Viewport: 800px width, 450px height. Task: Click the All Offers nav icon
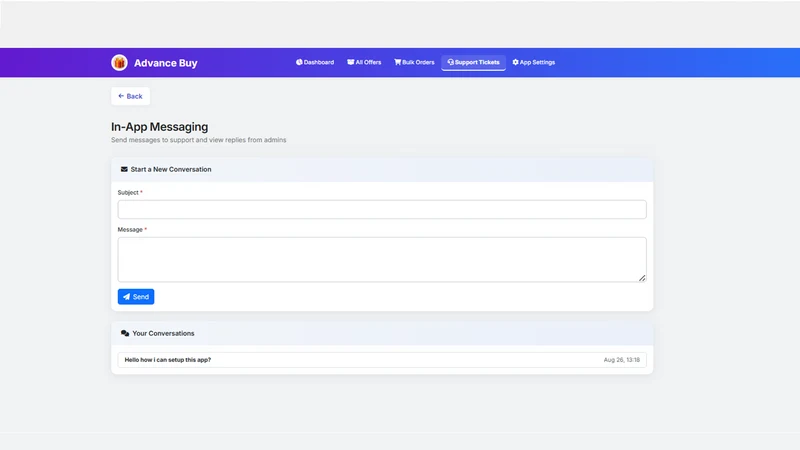pos(351,62)
